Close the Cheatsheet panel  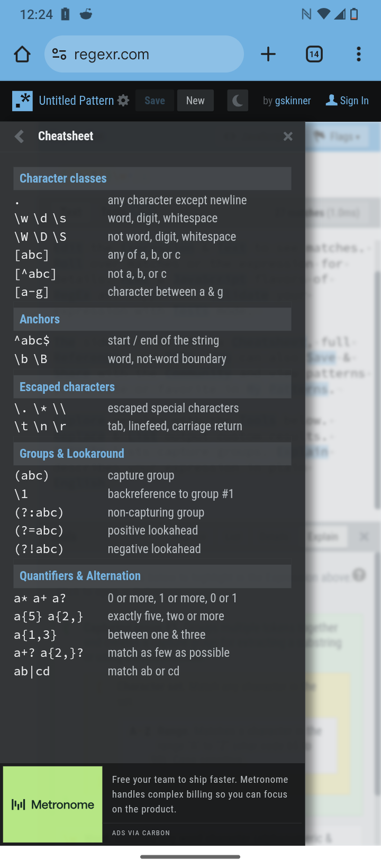pos(288,137)
